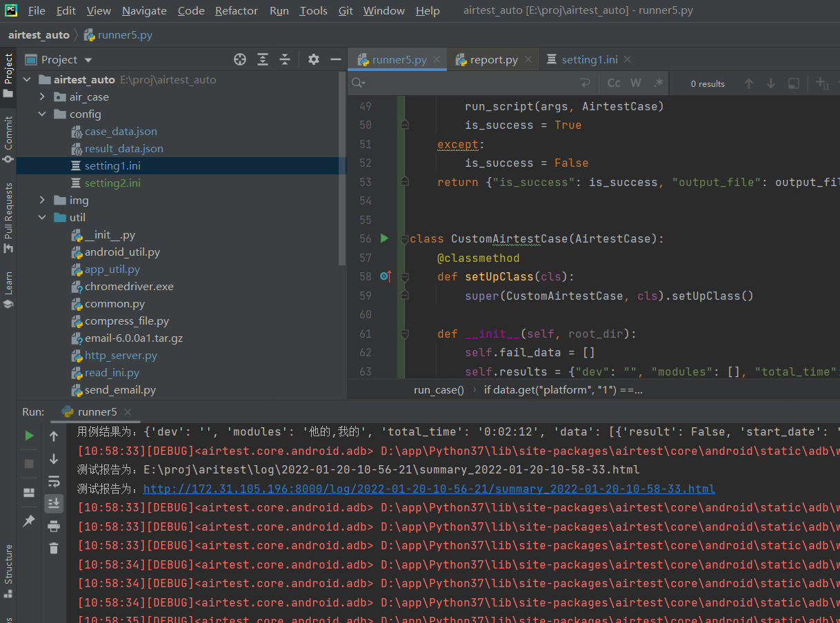
Task: Click the next occurrence arrow in find bar
Action: [x=771, y=83]
